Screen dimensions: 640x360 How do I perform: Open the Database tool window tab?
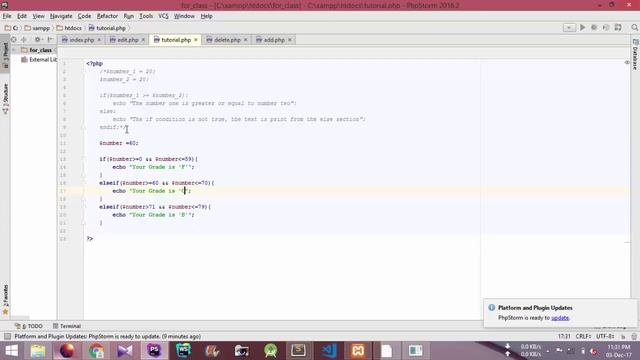(635, 55)
